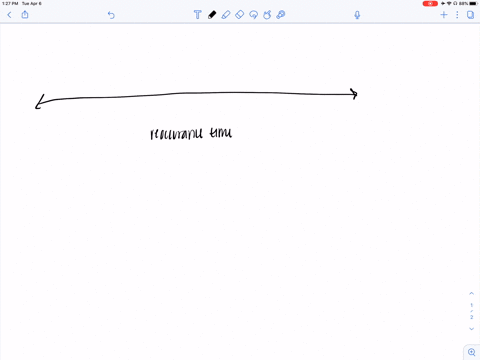This screenshot has height=360, width=480.
Task: Tap the page number indicator 1/2
Action: (471, 311)
